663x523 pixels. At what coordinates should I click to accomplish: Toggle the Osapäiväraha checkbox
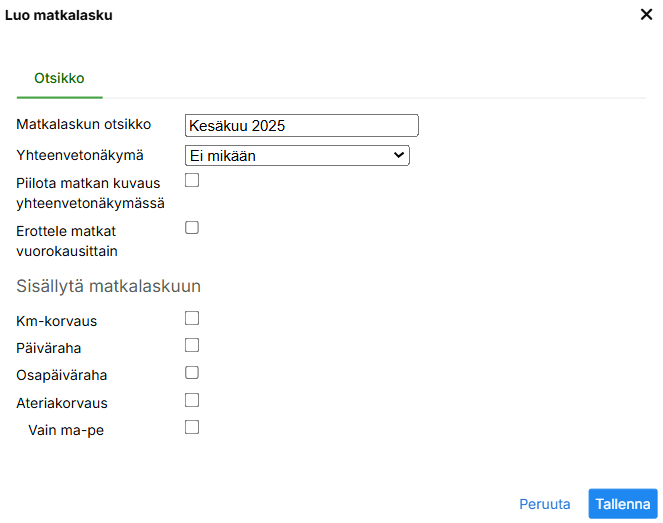192,373
